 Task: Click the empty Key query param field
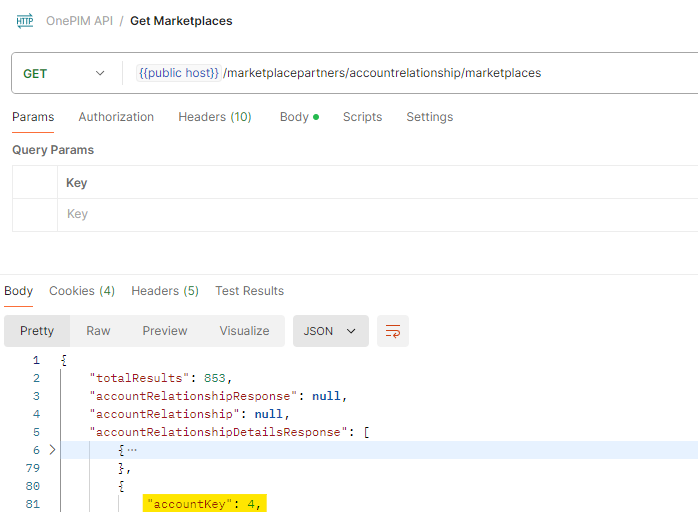point(377,214)
